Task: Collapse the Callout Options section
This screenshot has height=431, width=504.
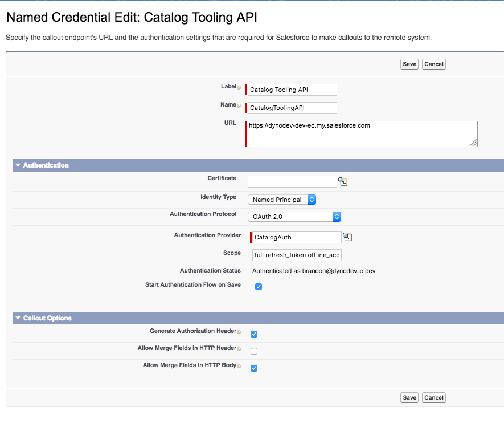Action: coord(18,318)
